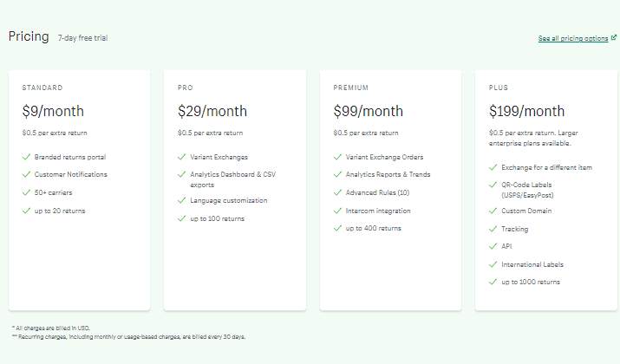
Task: Click the Pricing heading
Action: 29,36
